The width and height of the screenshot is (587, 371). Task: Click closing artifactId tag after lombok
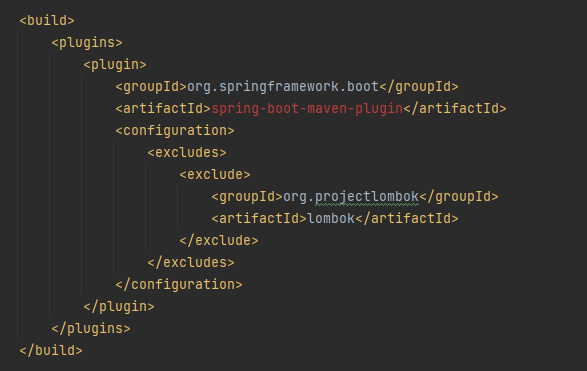[407, 219]
